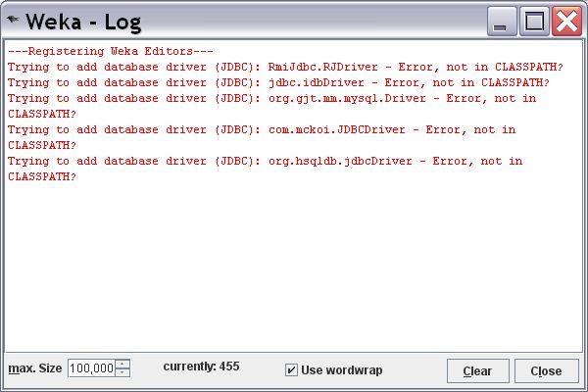The image size is (588, 392).
Task: Click the org.hsqldb.jdbcDriver error line
Action: pyautogui.click(x=266, y=169)
